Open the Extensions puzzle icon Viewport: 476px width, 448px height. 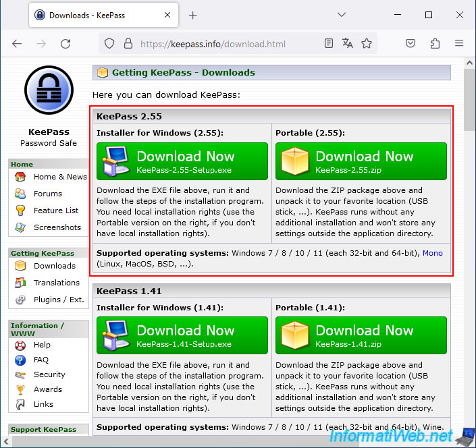[x=435, y=43]
